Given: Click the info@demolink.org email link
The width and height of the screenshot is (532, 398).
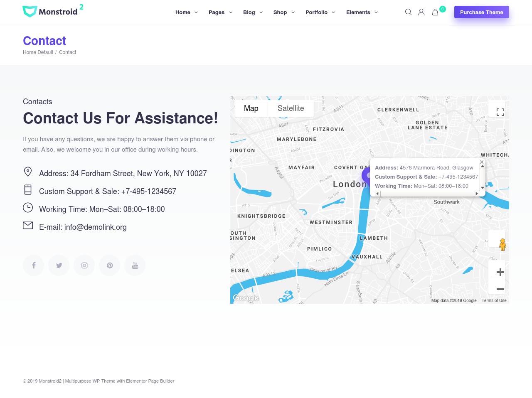Looking at the screenshot, I should pos(95,227).
